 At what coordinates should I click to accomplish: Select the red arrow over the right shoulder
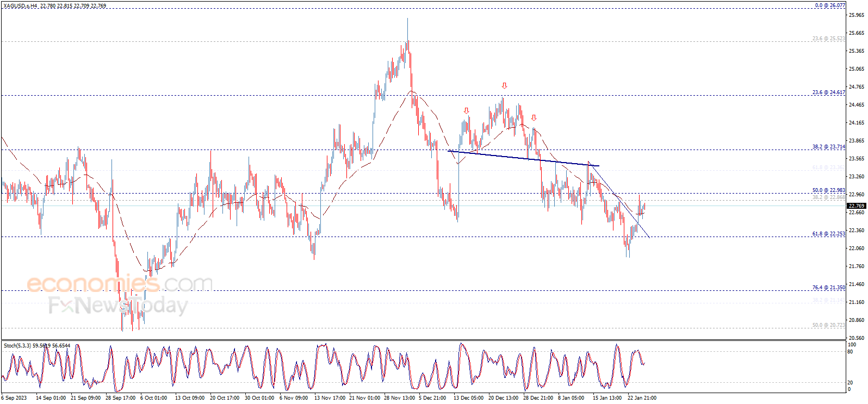(x=534, y=118)
